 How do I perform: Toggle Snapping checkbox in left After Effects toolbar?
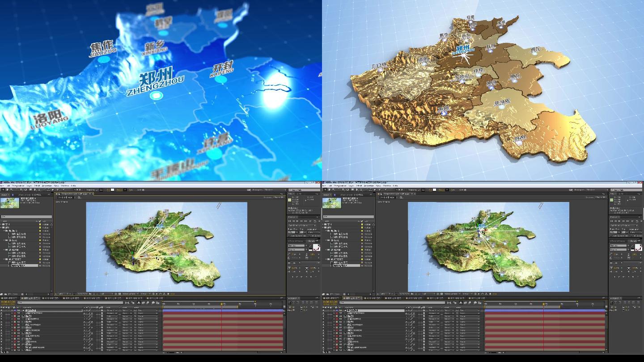click(x=85, y=189)
